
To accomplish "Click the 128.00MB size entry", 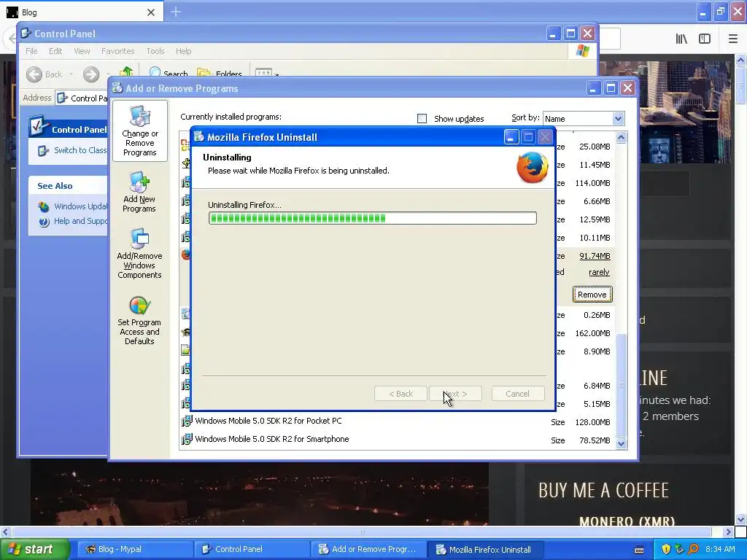I will pyautogui.click(x=592, y=422).
